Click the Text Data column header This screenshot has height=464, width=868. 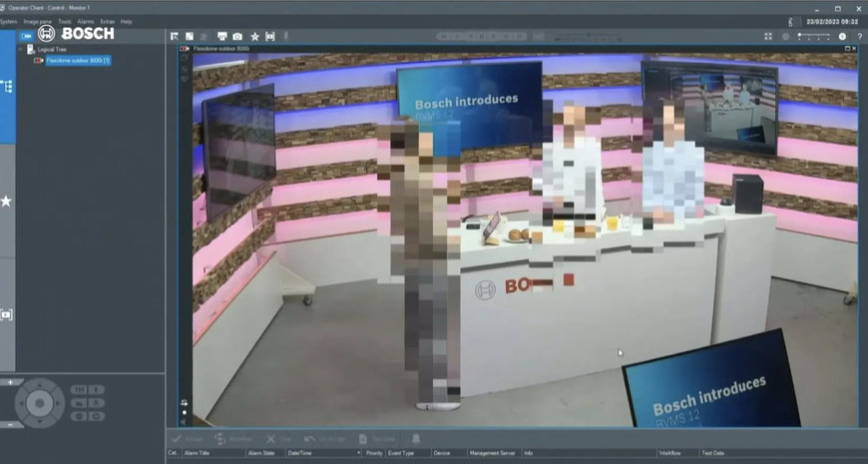pyautogui.click(x=713, y=453)
